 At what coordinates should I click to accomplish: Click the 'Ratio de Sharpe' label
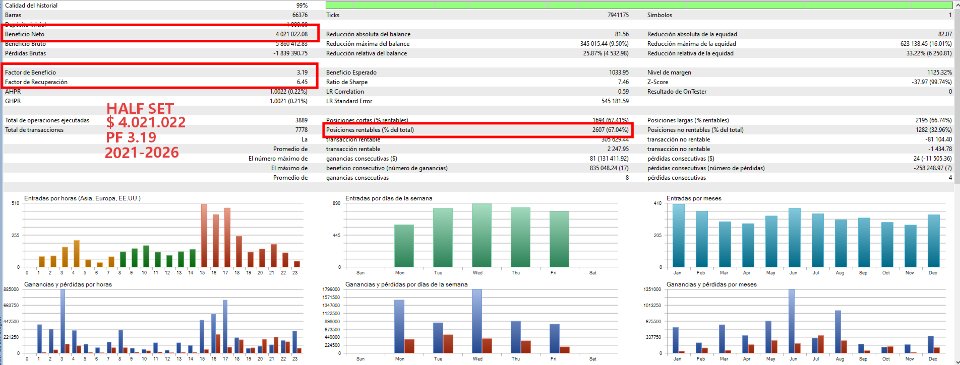click(x=347, y=81)
